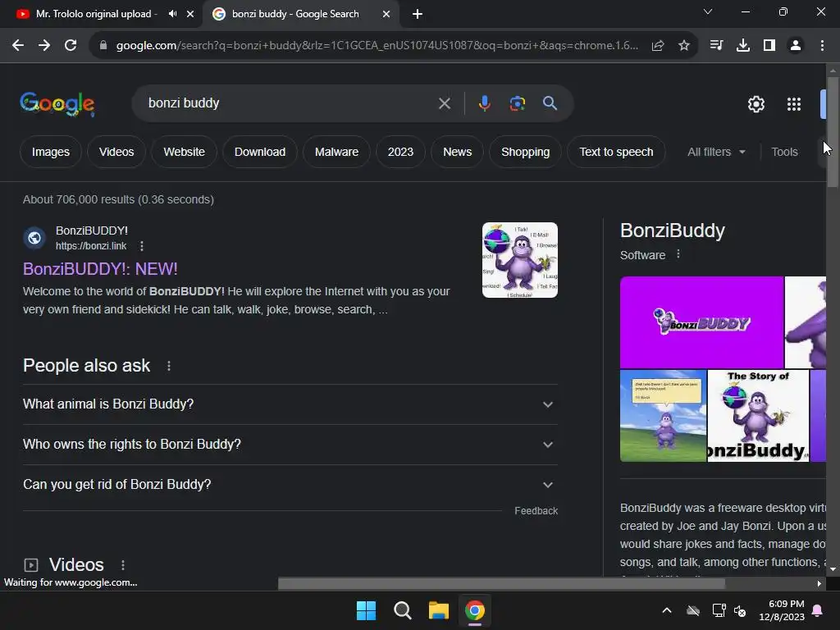Bookmark this page with the star
Viewport: 840px width, 630px height.
click(683, 46)
